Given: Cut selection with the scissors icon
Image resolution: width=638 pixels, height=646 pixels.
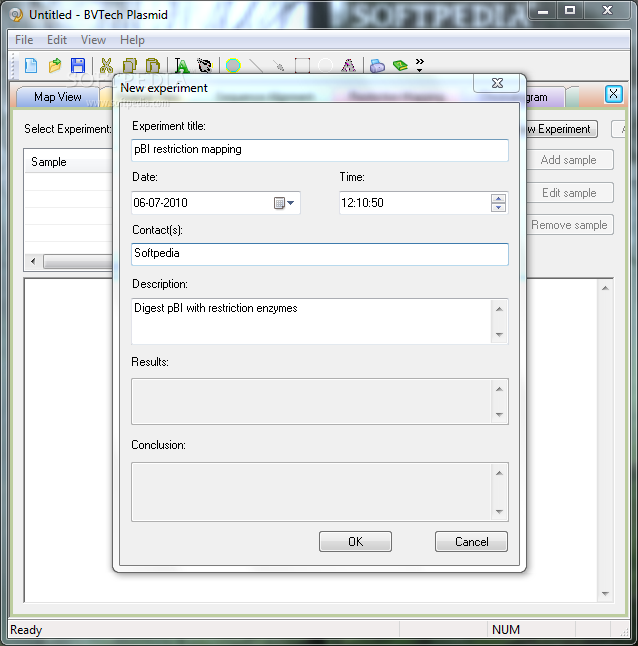Looking at the screenshot, I should click(x=106, y=66).
